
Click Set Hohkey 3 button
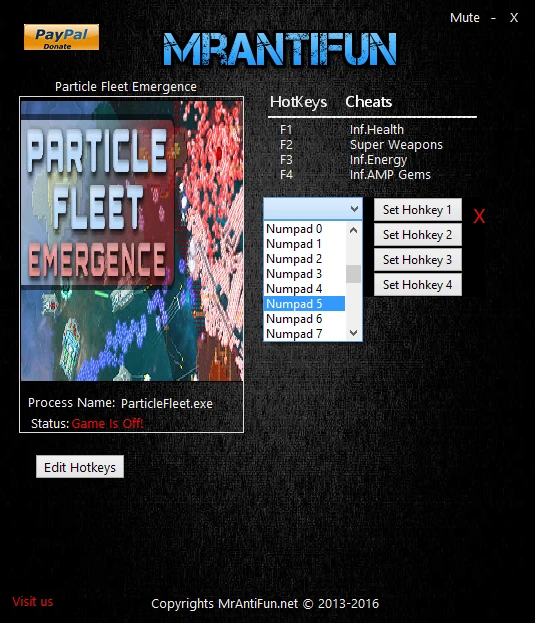coord(418,260)
